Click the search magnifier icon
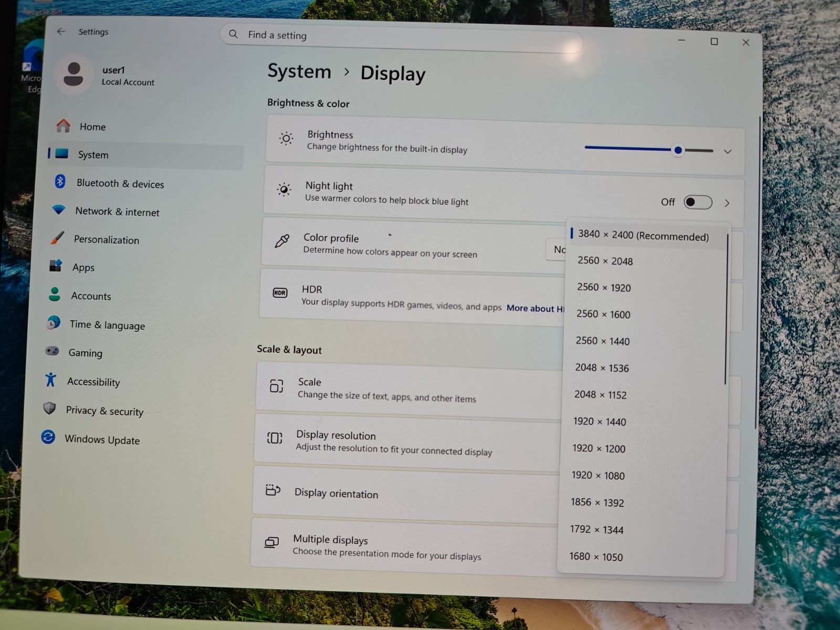The height and width of the screenshot is (630, 840). tap(233, 34)
